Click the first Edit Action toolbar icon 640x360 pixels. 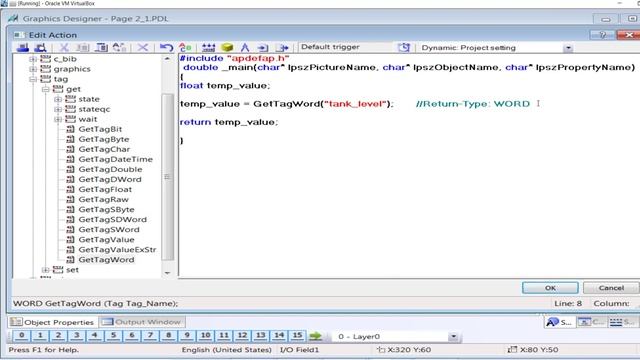click(22, 48)
